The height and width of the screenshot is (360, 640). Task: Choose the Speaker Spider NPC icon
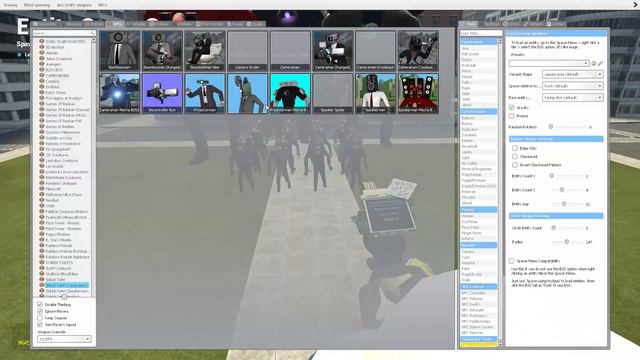[x=333, y=93]
